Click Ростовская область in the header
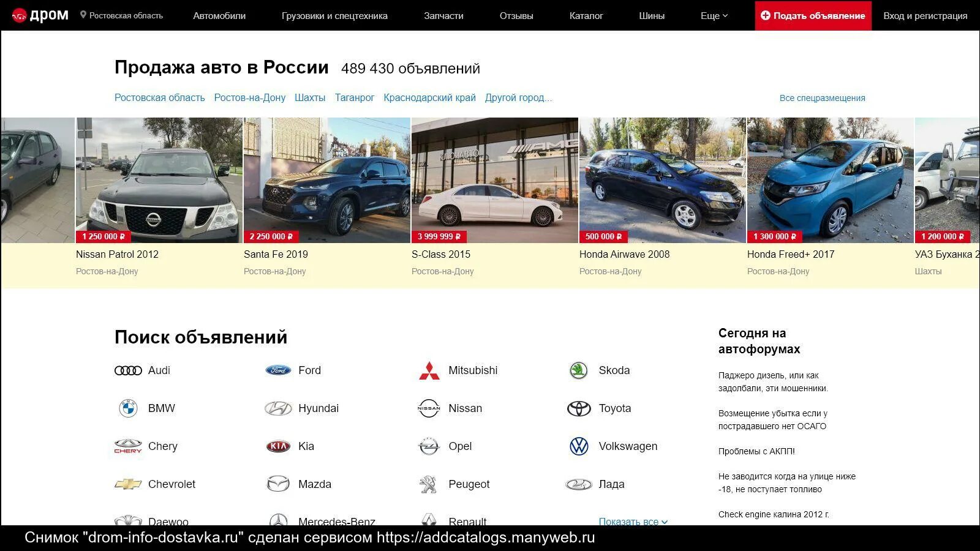This screenshot has height=551, width=980. point(126,15)
